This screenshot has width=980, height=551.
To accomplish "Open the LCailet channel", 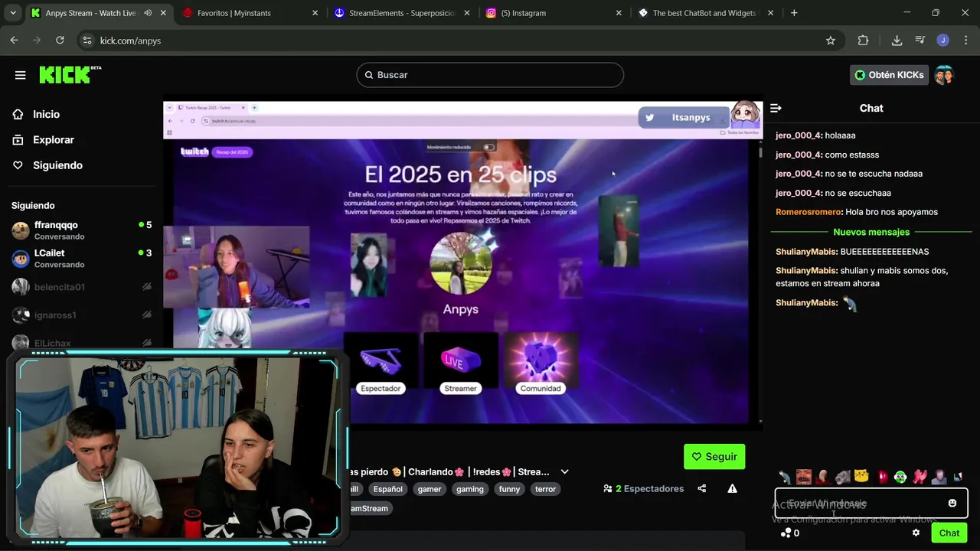I will click(81, 259).
